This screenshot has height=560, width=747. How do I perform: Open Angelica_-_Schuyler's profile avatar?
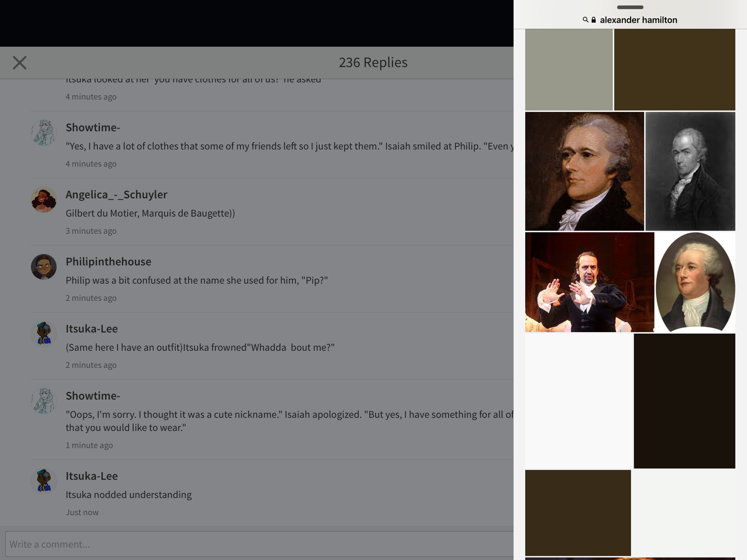[44, 200]
